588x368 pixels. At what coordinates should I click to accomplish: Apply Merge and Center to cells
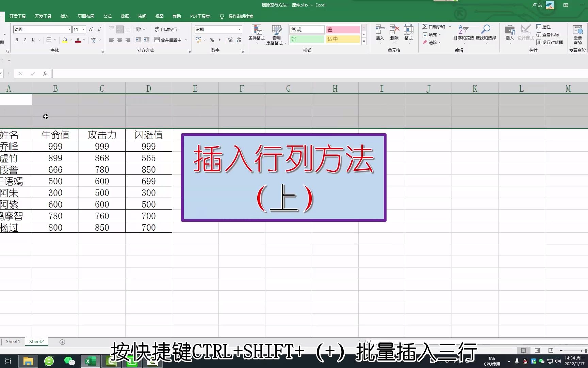coord(169,40)
